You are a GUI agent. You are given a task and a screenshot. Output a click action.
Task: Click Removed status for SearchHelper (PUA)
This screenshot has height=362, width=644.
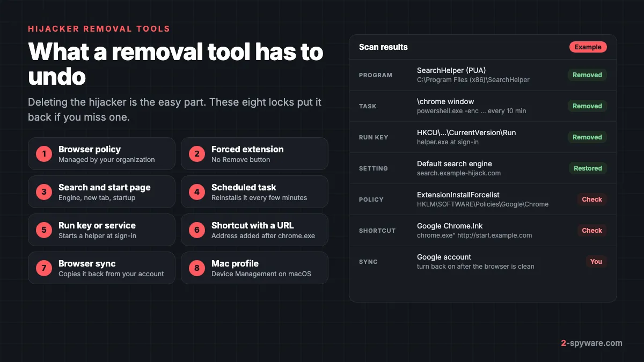pyautogui.click(x=587, y=75)
